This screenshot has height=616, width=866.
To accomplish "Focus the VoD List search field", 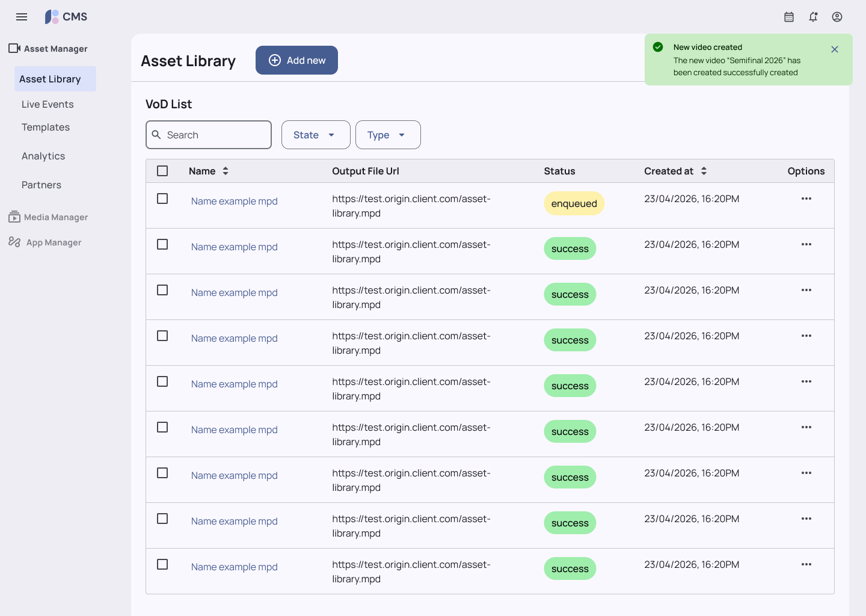I will pyautogui.click(x=209, y=135).
